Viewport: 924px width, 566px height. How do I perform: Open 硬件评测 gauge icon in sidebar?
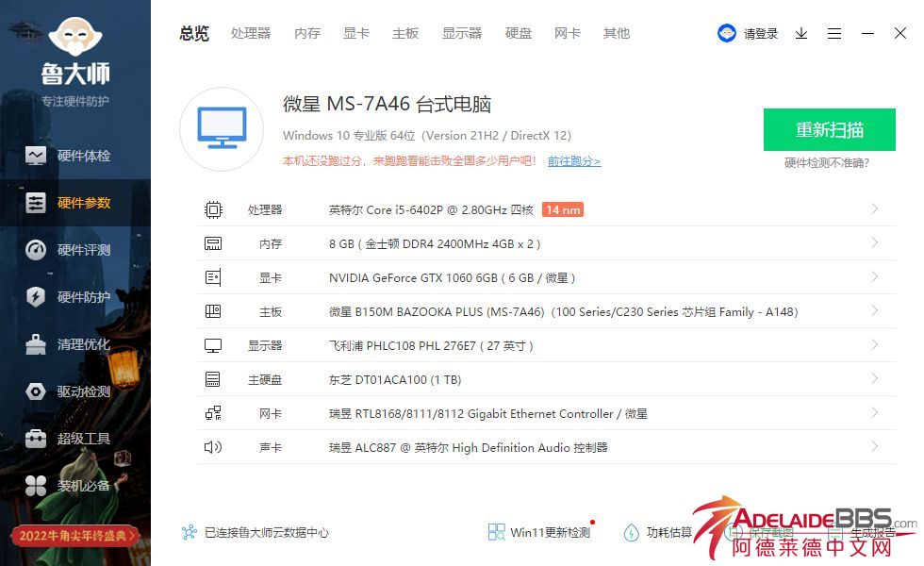36,250
